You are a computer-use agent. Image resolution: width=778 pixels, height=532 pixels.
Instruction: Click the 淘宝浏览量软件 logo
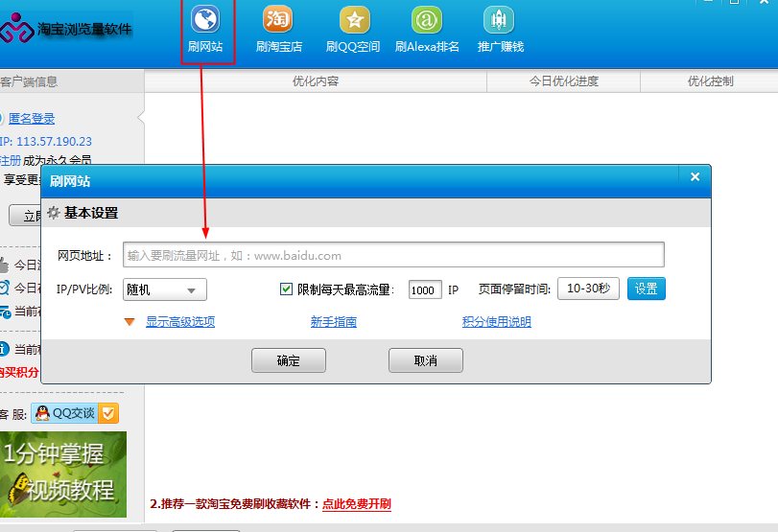coord(66,28)
